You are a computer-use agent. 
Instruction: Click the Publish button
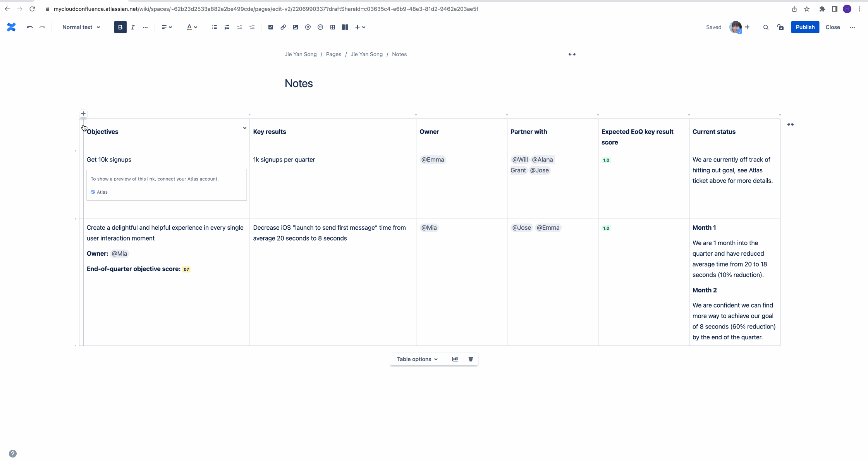[x=805, y=27]
